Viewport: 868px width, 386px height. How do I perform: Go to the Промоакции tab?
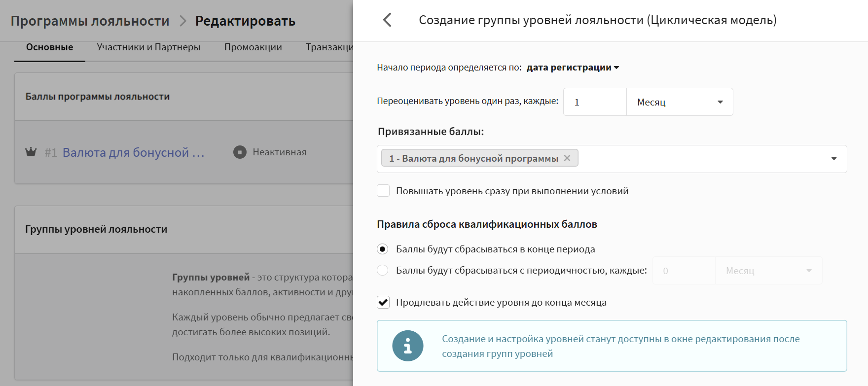click(x=253, y=47)
